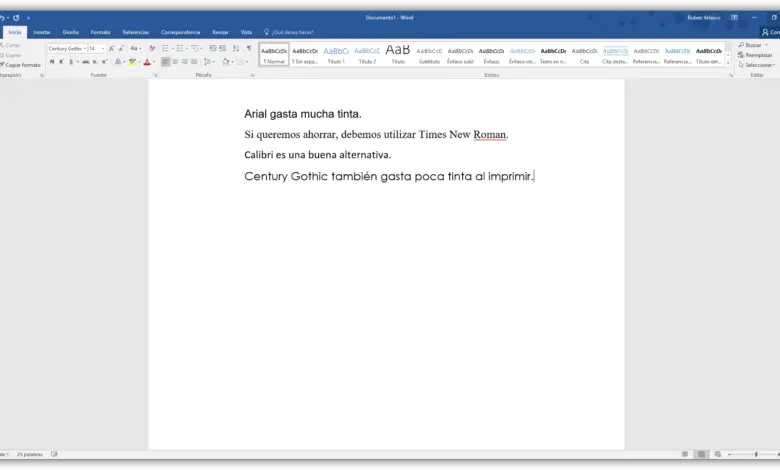
Task: Apply a numbered list
Action: 180,48
